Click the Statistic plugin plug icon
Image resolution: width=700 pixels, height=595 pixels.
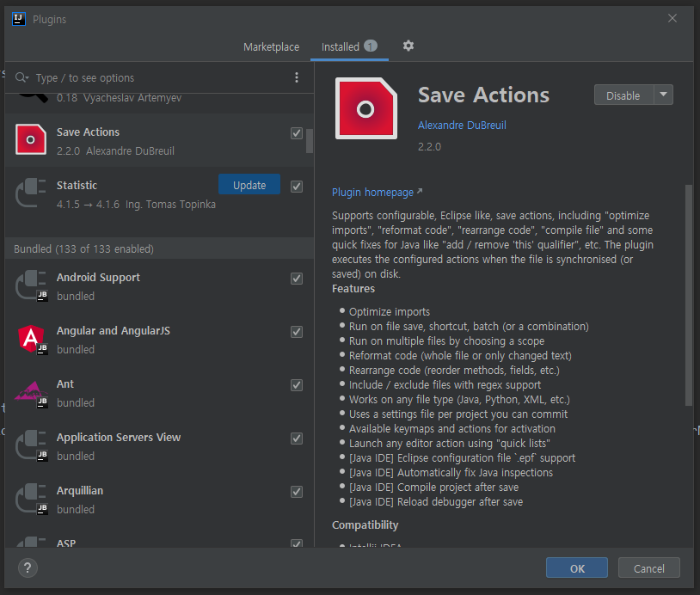click(31, 193)
